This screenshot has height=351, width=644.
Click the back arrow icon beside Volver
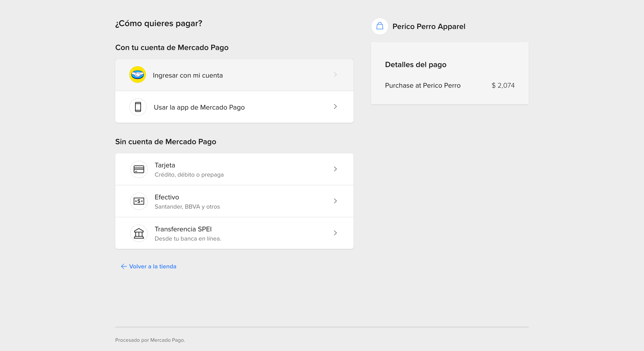(124, 266)
